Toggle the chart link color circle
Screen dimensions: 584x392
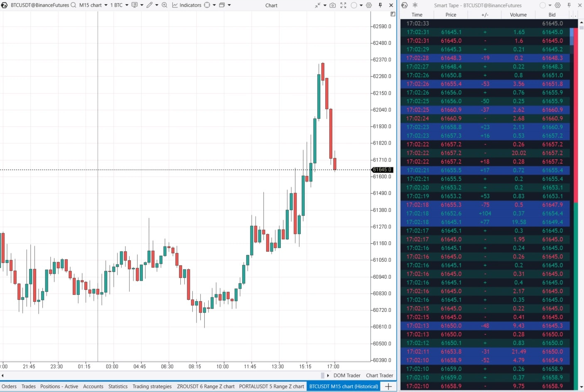click(x=354, y=5)
